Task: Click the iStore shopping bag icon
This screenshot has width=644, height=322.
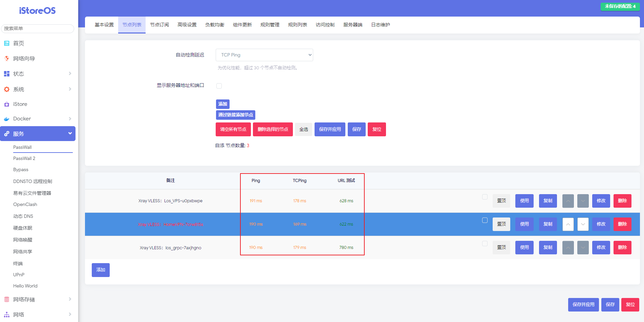Action: pyautogui.click(x=6, y=104)
